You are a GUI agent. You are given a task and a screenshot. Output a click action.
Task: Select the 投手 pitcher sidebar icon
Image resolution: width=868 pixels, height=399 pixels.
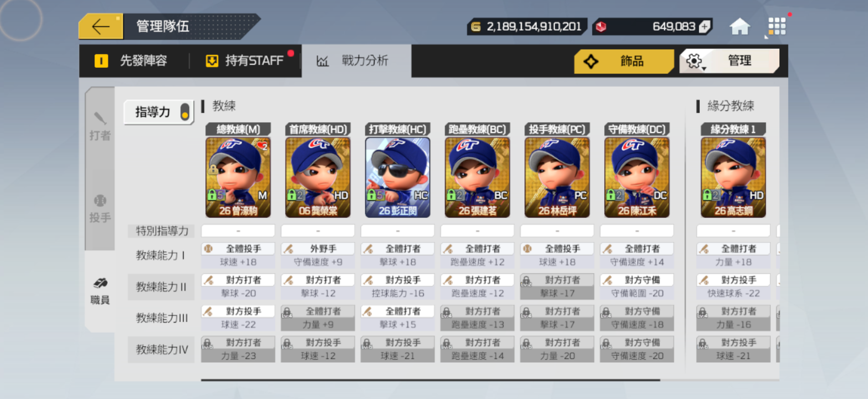point(100,209)
